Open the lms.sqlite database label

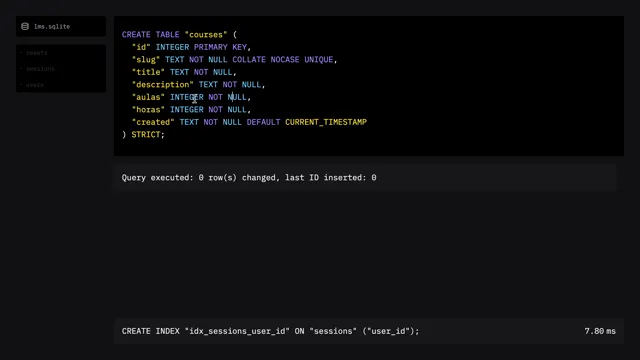click(x=52, y=27)
